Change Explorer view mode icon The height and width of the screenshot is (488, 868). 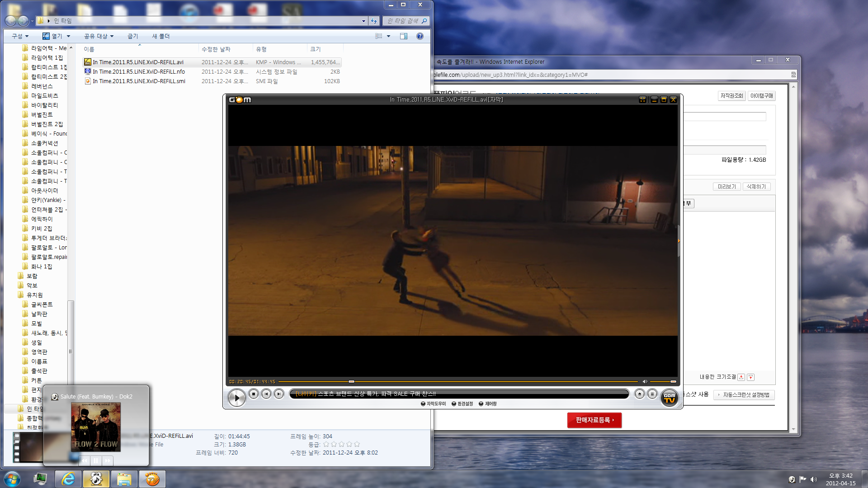point(379,36)
